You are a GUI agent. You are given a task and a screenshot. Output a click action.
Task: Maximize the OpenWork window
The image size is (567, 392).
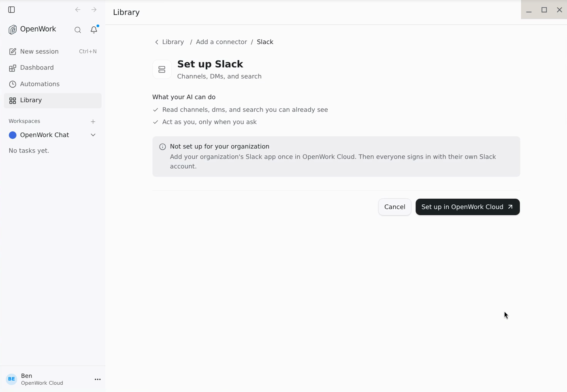544,10
